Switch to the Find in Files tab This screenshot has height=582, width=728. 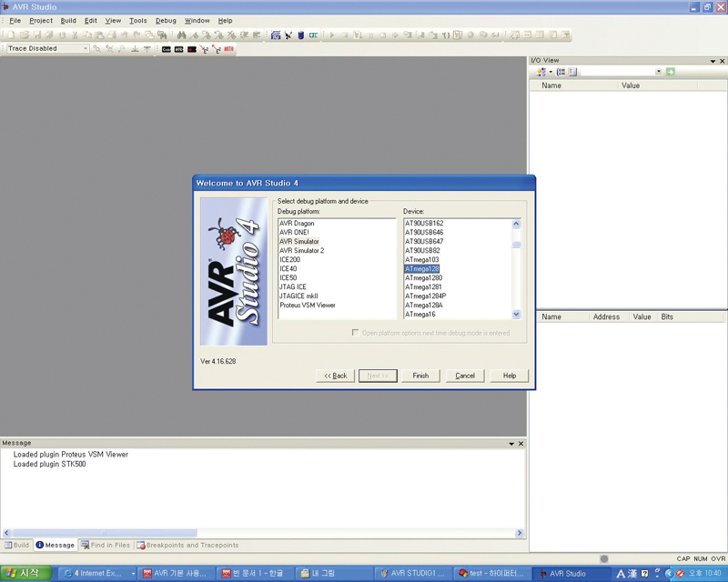click(106, 545)
